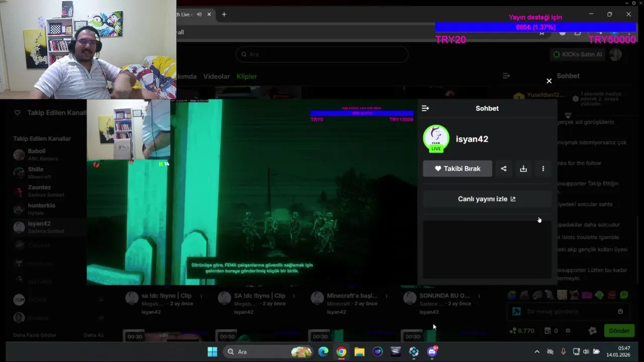Viewport: 644px width, 362px height.
Task: Collapse chat panel icon in clip popup
Action: pyautogui.click(x=425, y=108)
